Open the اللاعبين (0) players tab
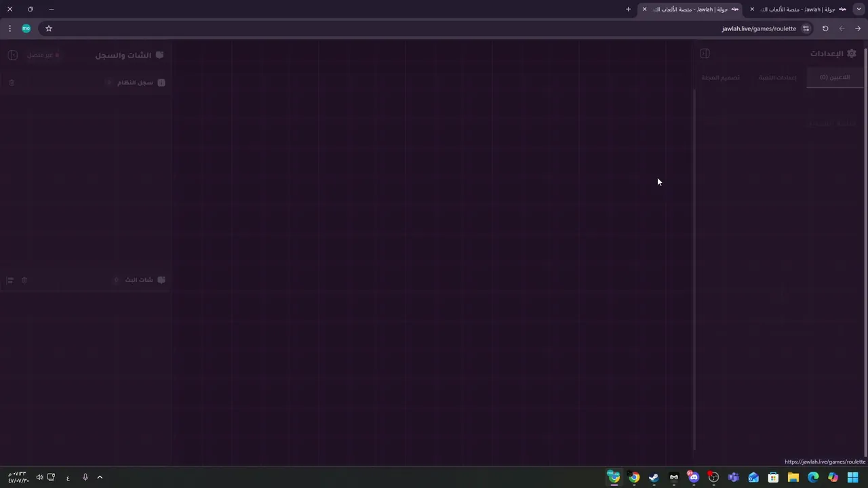This screenshot has height=488, width=868. (835, 77)
